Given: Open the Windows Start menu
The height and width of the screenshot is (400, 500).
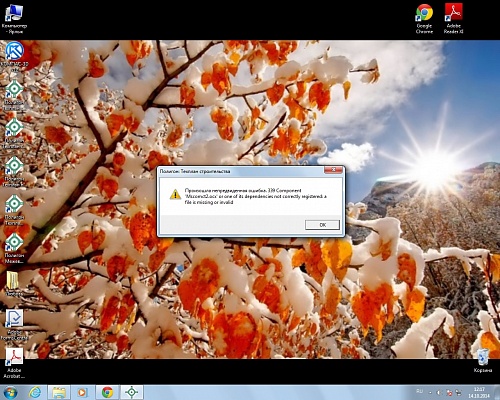Looking at the screenshot, I should click(10, 393).
